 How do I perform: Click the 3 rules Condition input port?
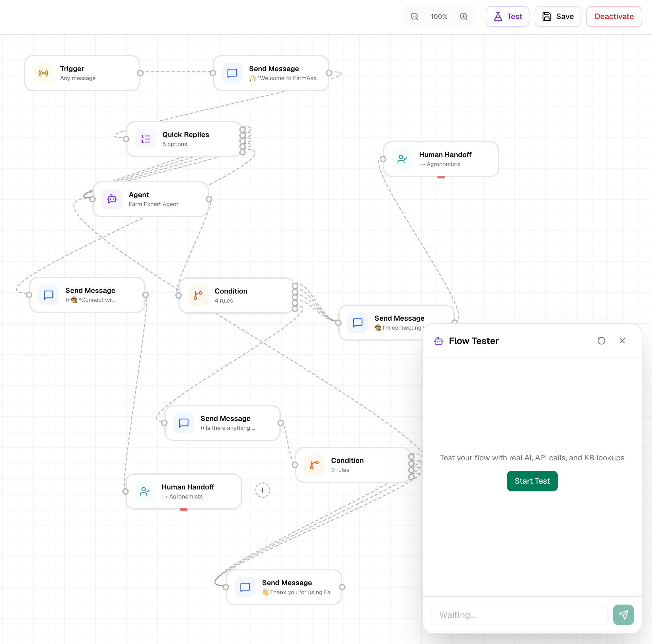click(295, 465)
